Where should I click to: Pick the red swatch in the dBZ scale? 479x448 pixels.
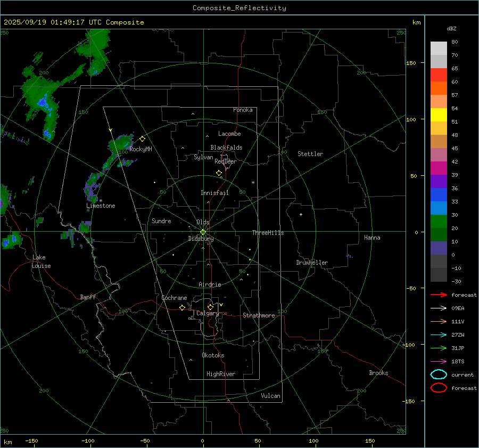coord(439,75)
